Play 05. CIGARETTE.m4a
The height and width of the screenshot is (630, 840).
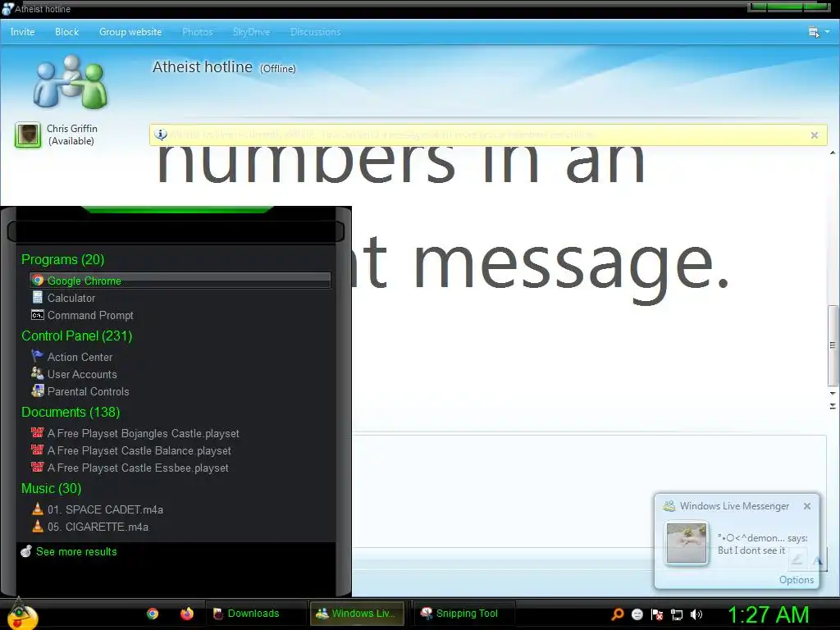click(180, 527)
